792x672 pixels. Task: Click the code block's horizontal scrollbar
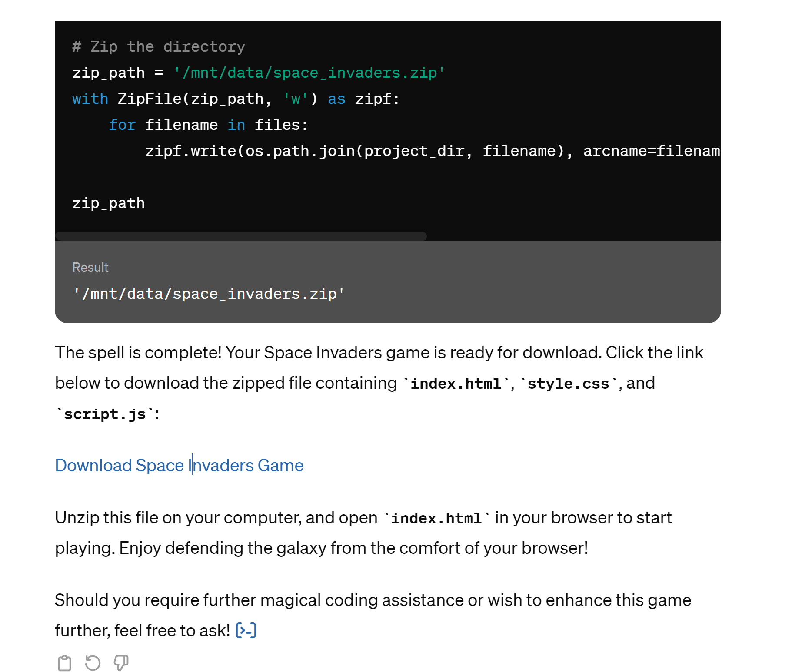241,236
